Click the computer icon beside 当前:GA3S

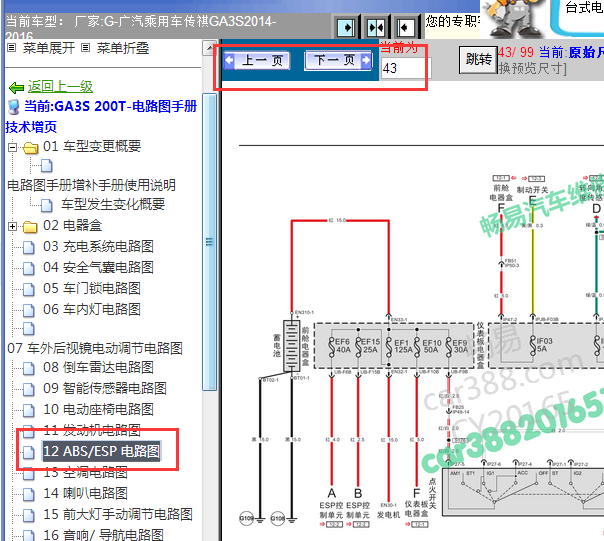pos(14,107)
